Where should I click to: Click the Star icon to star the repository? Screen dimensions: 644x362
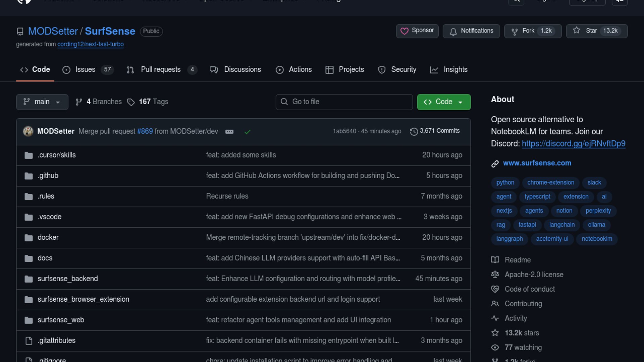577,31
